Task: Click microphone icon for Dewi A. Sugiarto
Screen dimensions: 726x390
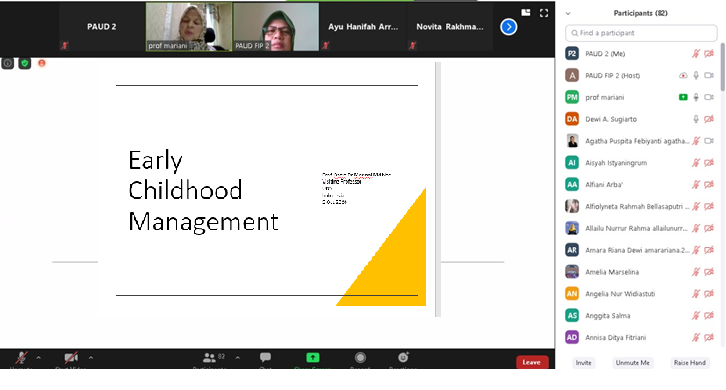Action: [x=695, y=119]
